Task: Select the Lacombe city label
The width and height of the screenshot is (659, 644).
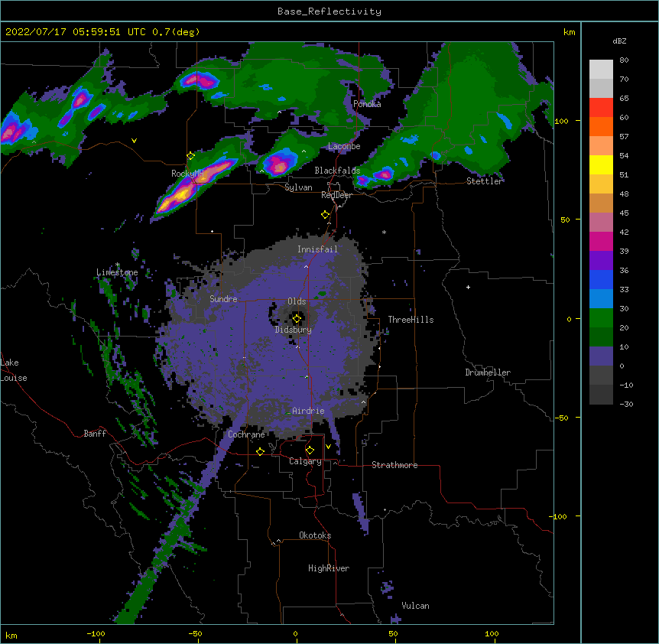Action: coord(344,146)
